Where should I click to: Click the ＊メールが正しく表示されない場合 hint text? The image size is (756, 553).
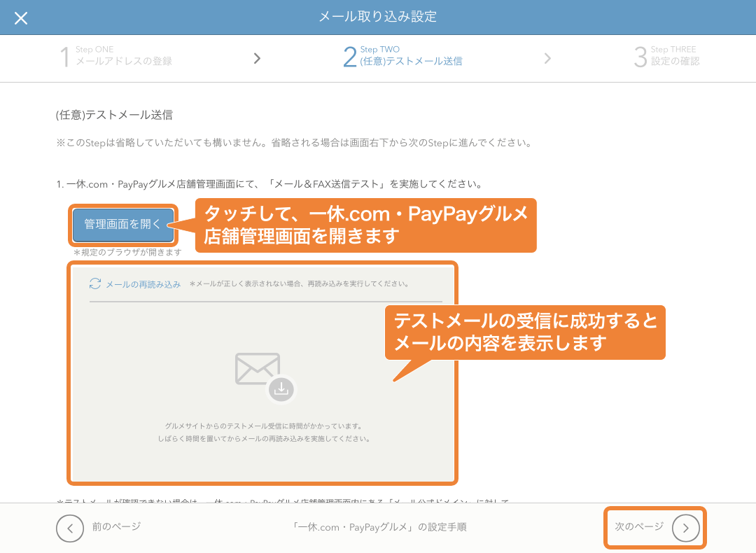(x=300, y=284)
